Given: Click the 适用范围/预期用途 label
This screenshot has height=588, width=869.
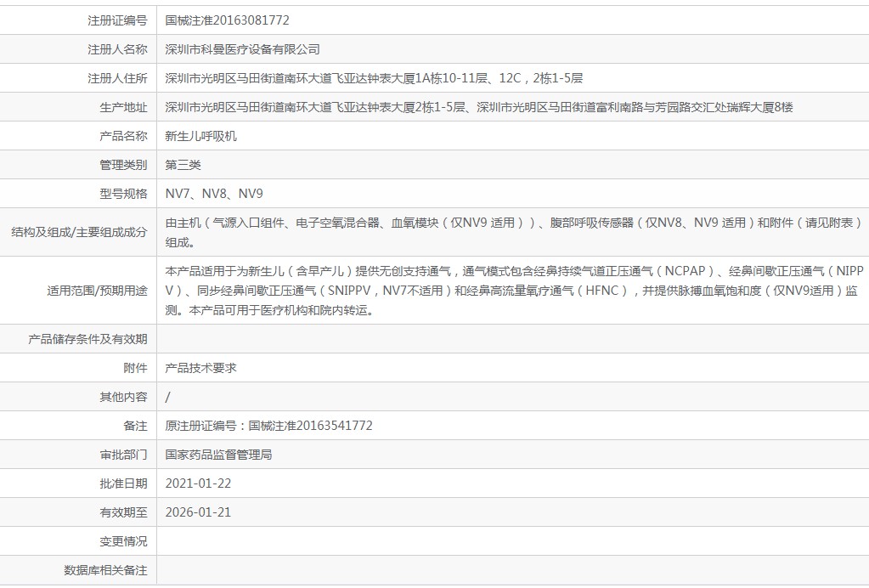Looking at the screenshot, I should (97, 291).
